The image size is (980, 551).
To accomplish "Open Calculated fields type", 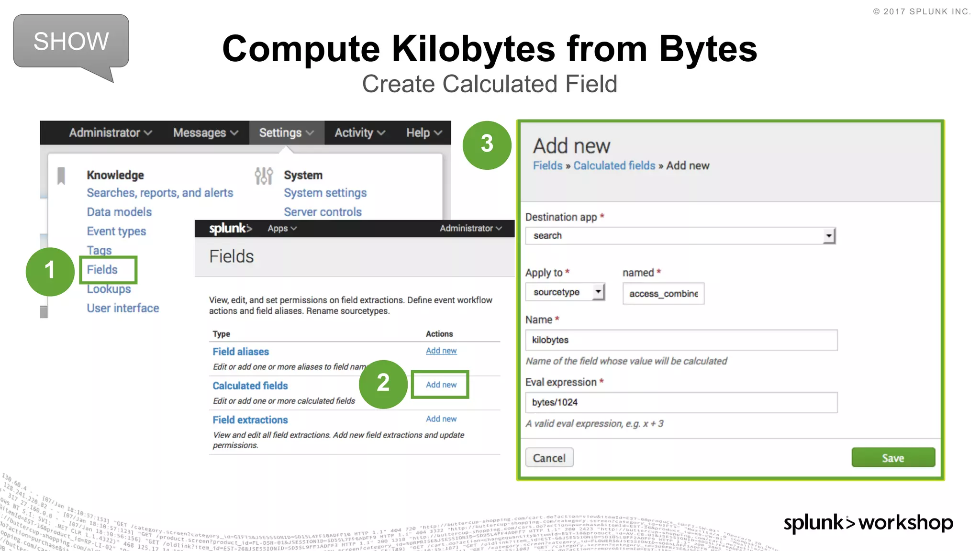I will point(250,386).
